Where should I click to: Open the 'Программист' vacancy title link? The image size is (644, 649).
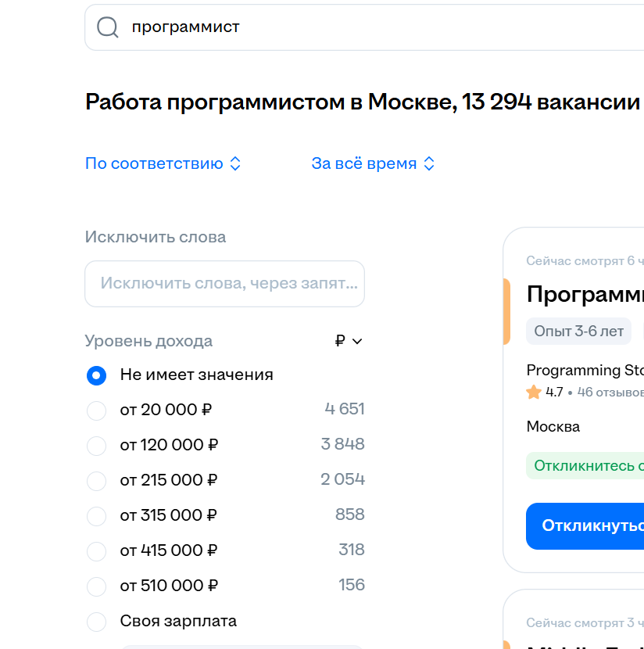click(x=585, y=295)
